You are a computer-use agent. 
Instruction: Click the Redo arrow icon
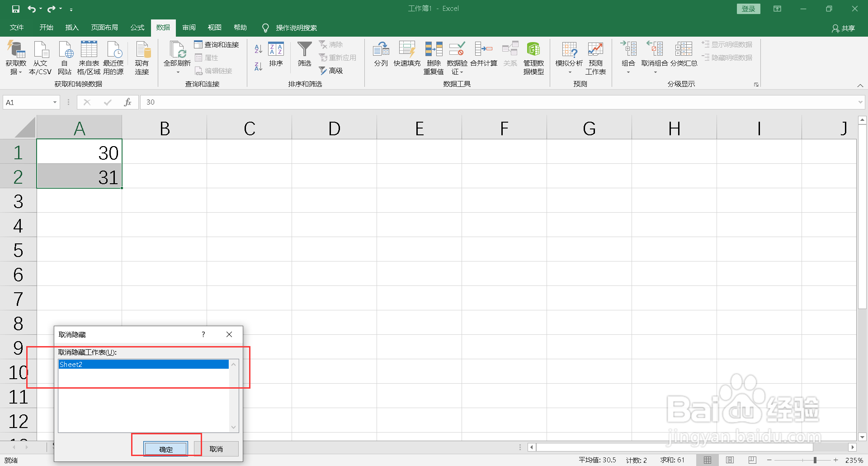coord(51,9)
